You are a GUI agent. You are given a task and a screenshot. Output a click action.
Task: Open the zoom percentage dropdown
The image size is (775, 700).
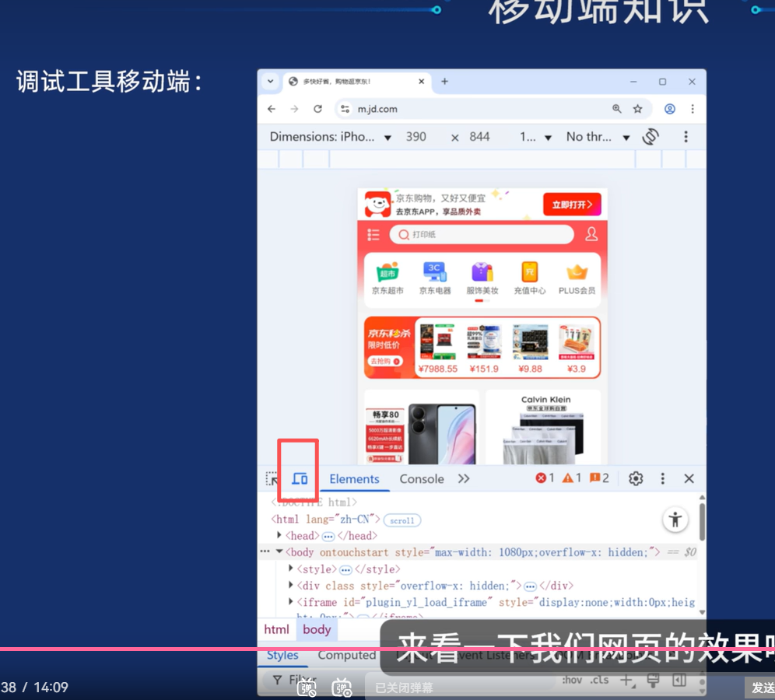tap(535, 137)
